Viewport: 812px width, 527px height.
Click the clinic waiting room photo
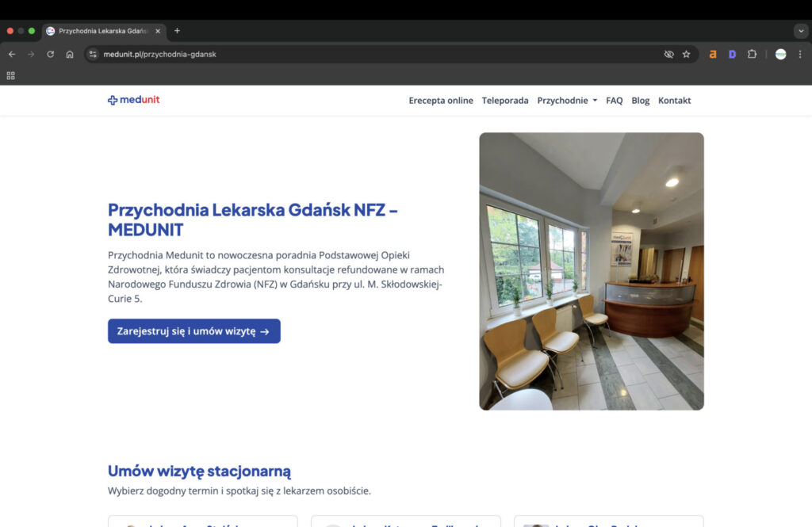point(592,271)
